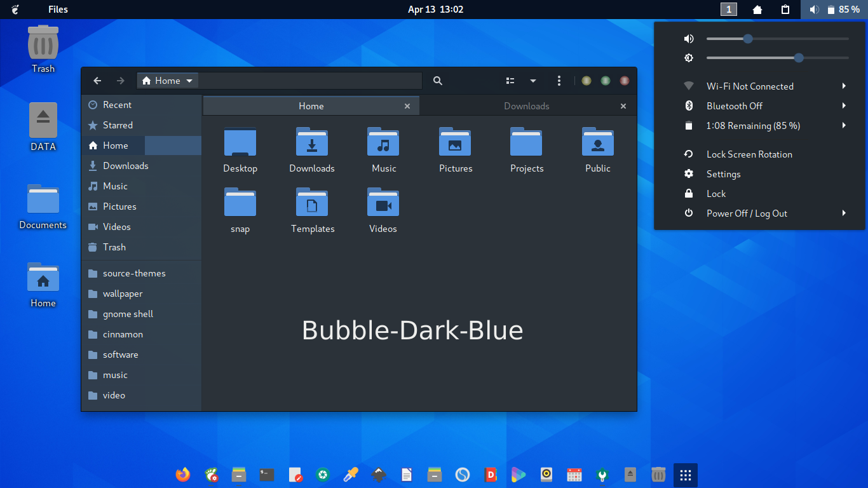Screen dimensions: 868x488
Task: Select Music in the sidebar
Action: 142,186
